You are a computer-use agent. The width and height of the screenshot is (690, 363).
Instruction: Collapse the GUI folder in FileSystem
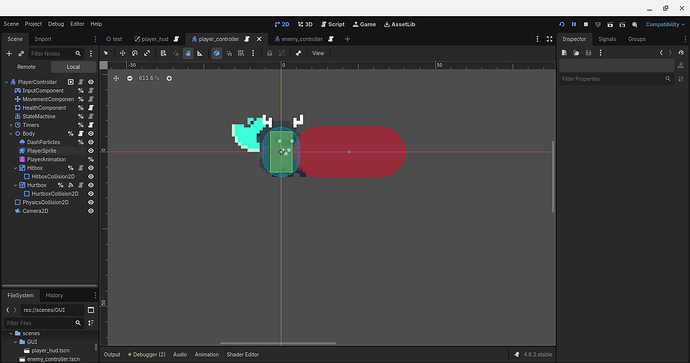[15, 342]
